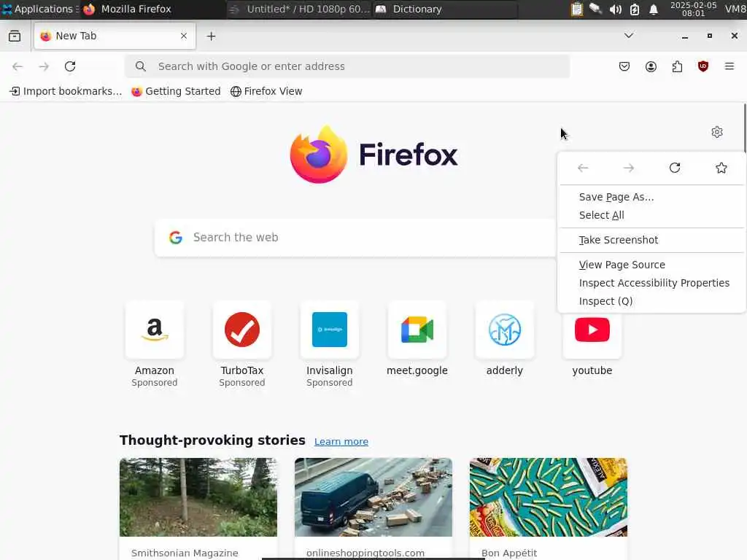Choose View Page Source in context menu
Screen dimensions: 747x560
click(651, 265)
